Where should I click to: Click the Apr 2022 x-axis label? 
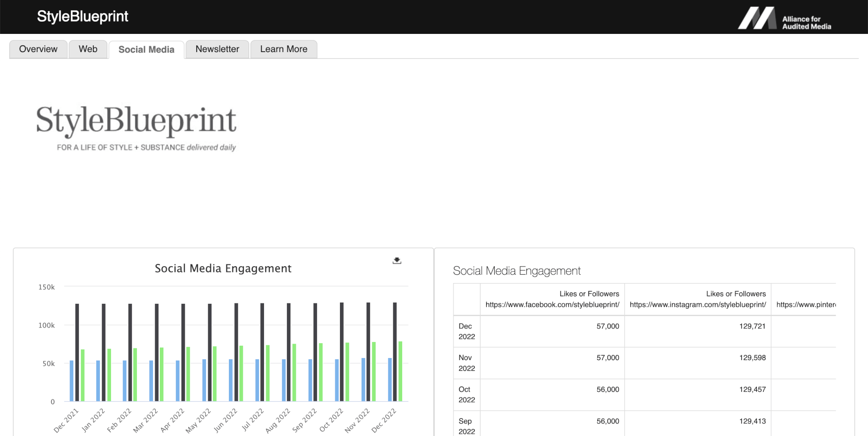(172, 420)
